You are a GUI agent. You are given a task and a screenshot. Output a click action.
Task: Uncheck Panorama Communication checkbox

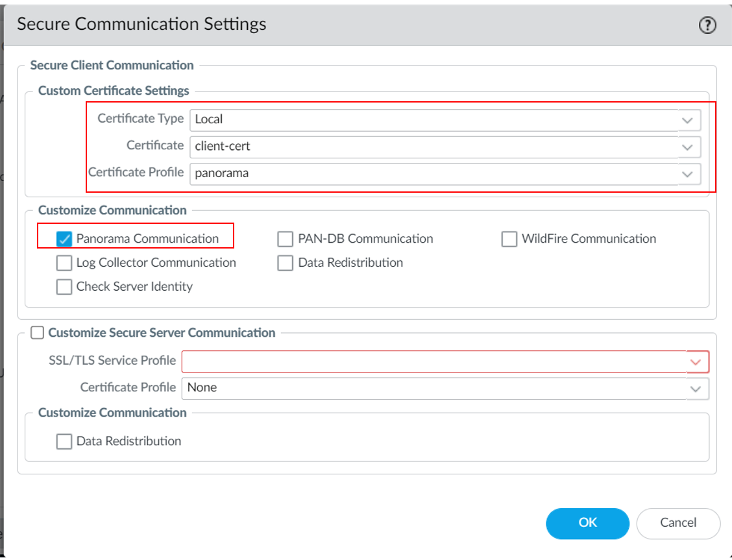(64, 239)
